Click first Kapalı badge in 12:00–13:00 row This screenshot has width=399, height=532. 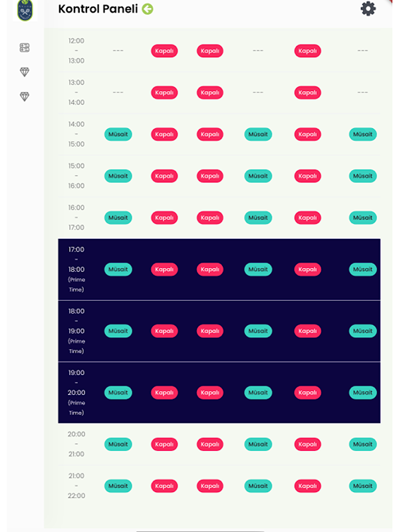[164, 51]
